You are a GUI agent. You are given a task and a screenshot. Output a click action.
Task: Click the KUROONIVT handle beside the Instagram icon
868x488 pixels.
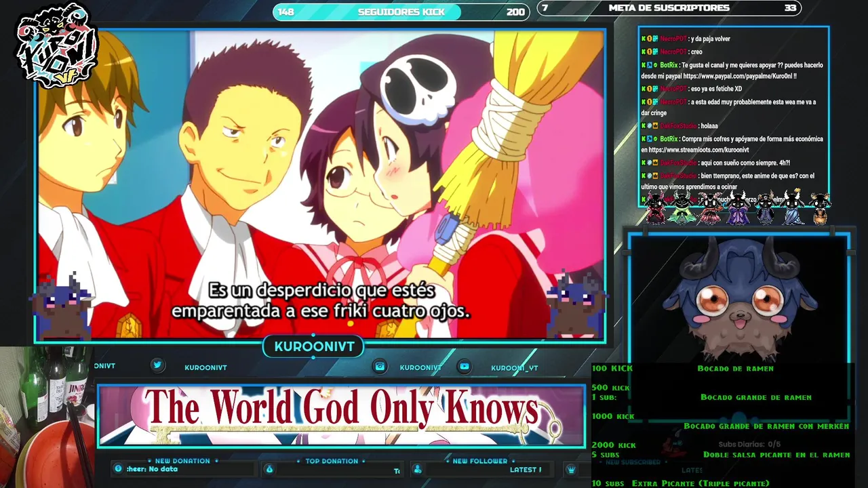[x=420, y=367]
